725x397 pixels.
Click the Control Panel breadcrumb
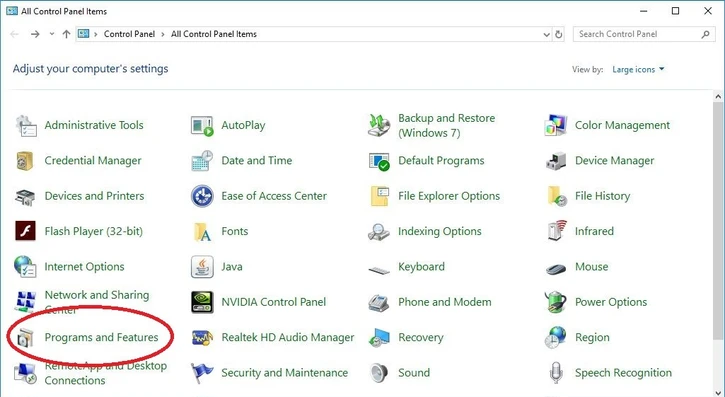[129, 34]
